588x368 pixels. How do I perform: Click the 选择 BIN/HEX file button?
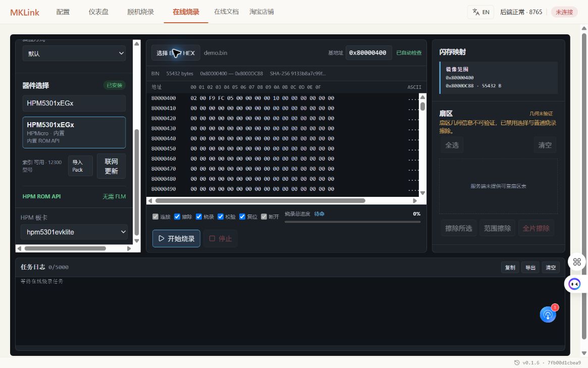176,53
